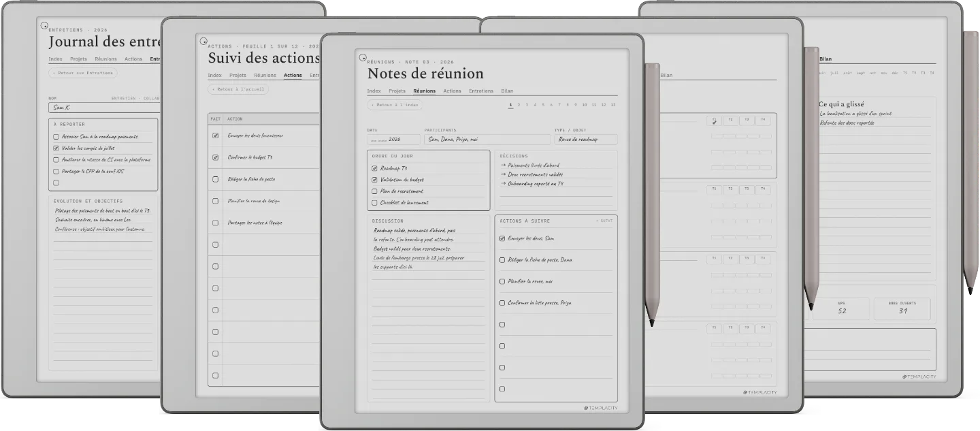Check 'Planifier la revue, moi' action
The width and height of the screenshot is (980, 431).
click(x=502, y=281)
